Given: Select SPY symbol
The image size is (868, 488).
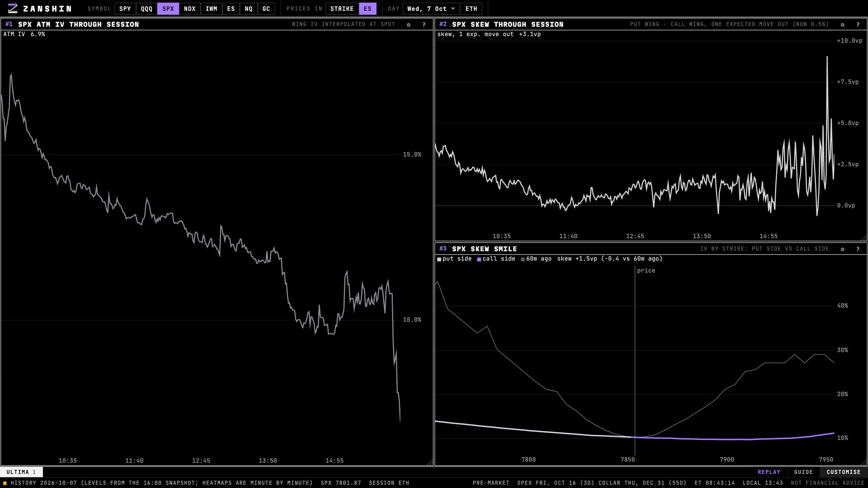Looking at the screenshot, I should click(125, 9).
